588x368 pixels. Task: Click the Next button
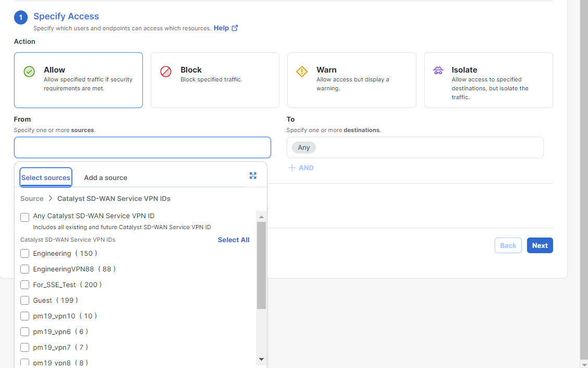pyautogui.click(x=540, y=245)
